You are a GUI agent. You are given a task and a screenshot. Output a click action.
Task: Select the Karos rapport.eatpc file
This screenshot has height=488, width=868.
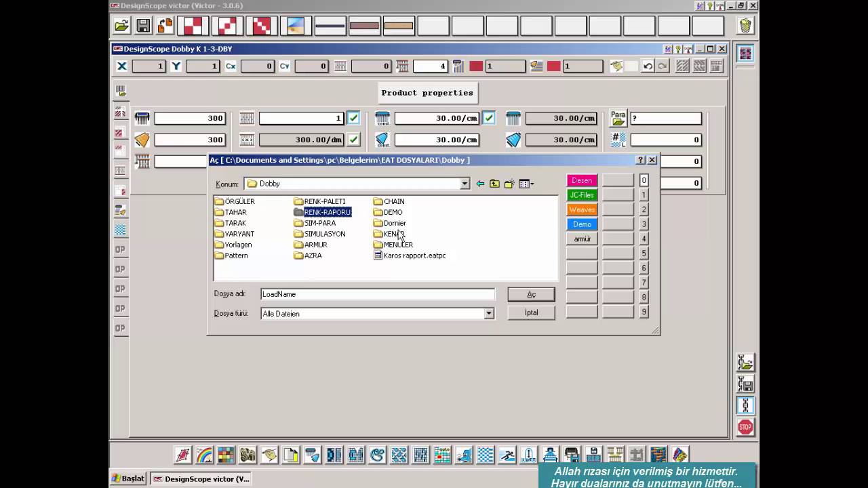pyautogui.click(x=410, y=256)
